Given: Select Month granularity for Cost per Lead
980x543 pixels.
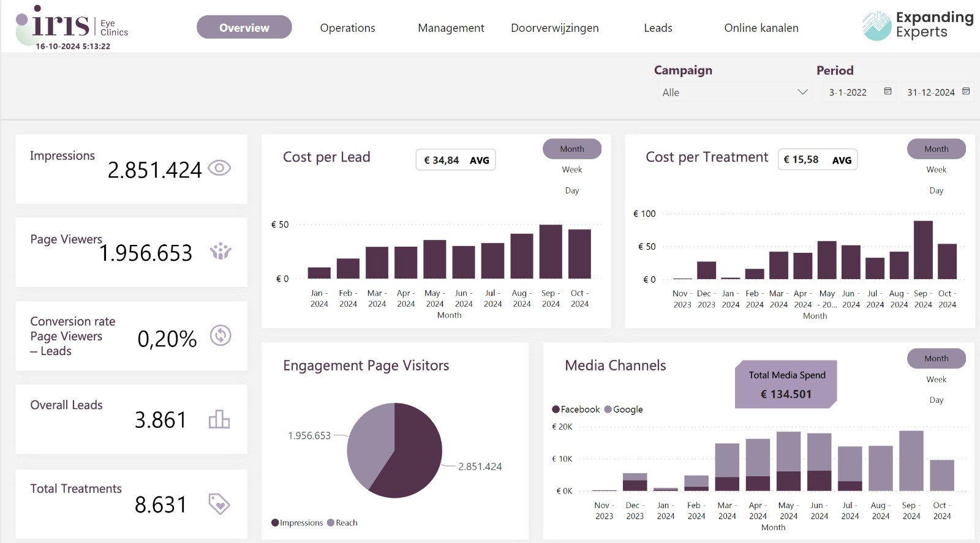Looking at the screenshot, I should point(571,149).
